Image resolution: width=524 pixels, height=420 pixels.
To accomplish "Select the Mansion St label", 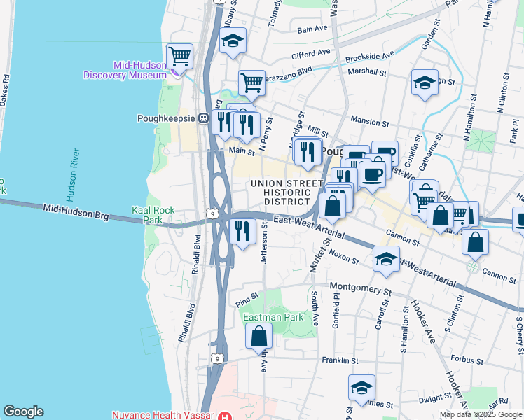I will (x=370, y=122).
